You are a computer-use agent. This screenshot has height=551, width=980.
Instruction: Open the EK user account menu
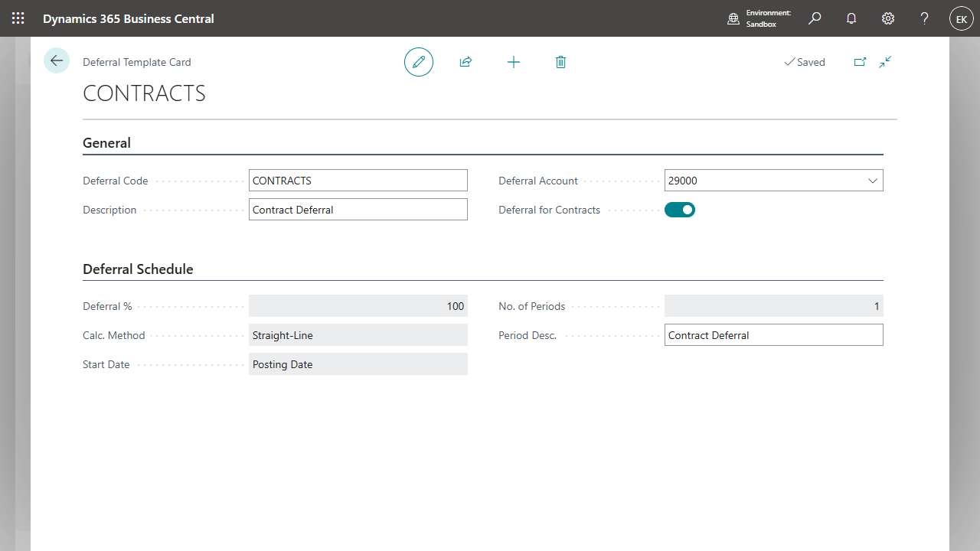point(961,18)
